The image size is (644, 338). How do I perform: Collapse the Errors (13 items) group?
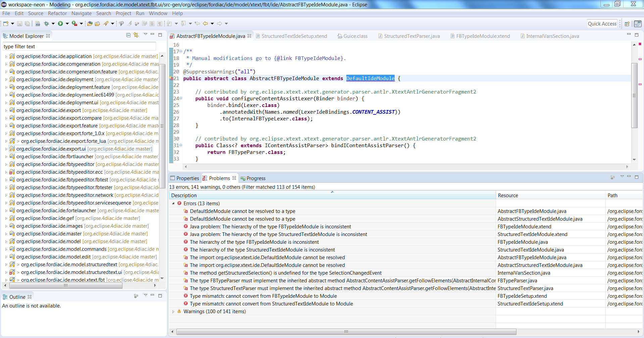click(173, 204)
